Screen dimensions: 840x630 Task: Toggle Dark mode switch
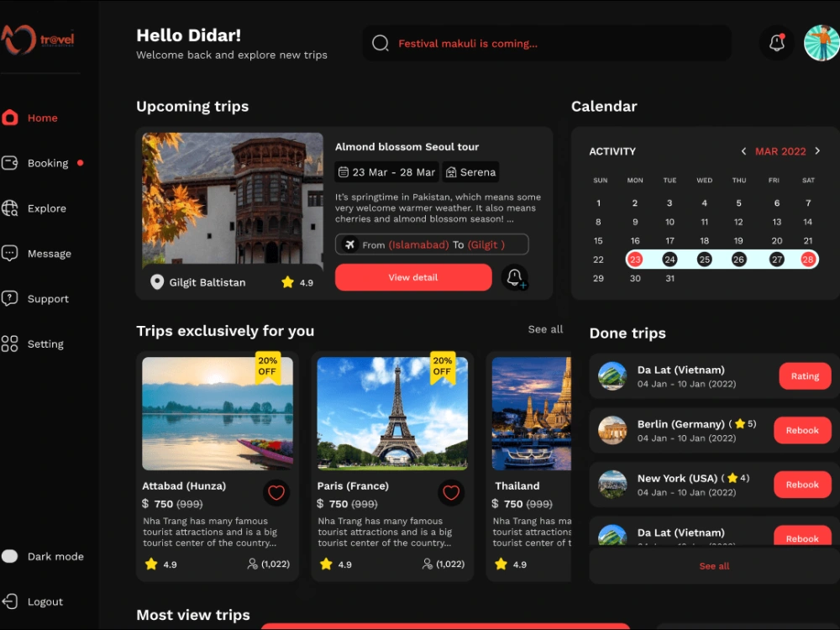[x=11, y=556]
